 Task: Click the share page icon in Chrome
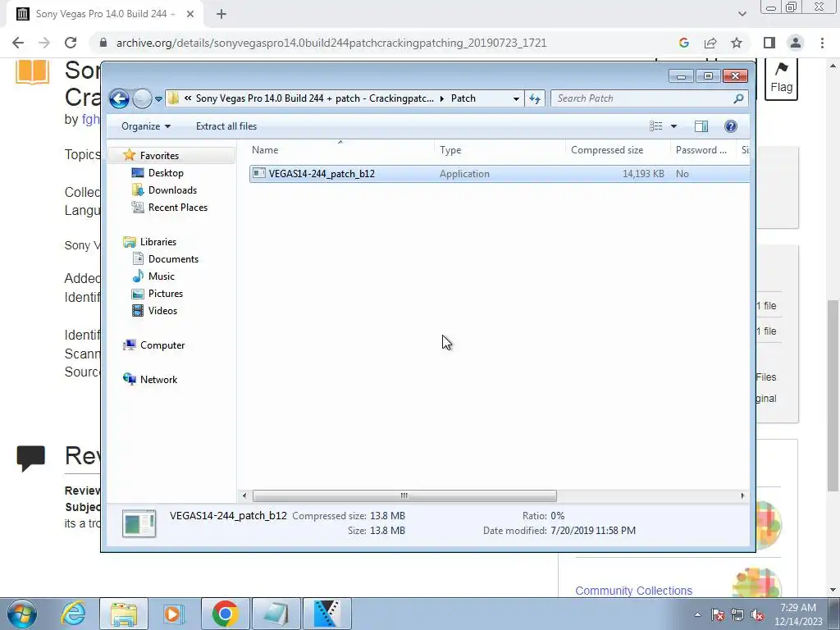click(x=710, y=43)
